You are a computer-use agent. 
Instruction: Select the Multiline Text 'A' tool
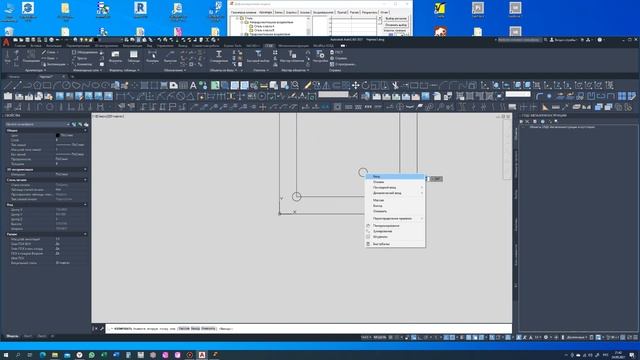point(193,85)
